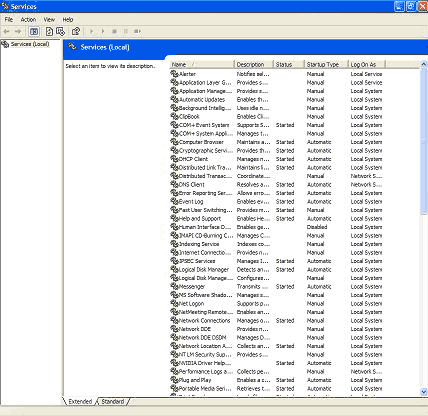The image size is (428, 416).
Task: Toggle Show/Hide Console Tree button
Action: point(34,31)
